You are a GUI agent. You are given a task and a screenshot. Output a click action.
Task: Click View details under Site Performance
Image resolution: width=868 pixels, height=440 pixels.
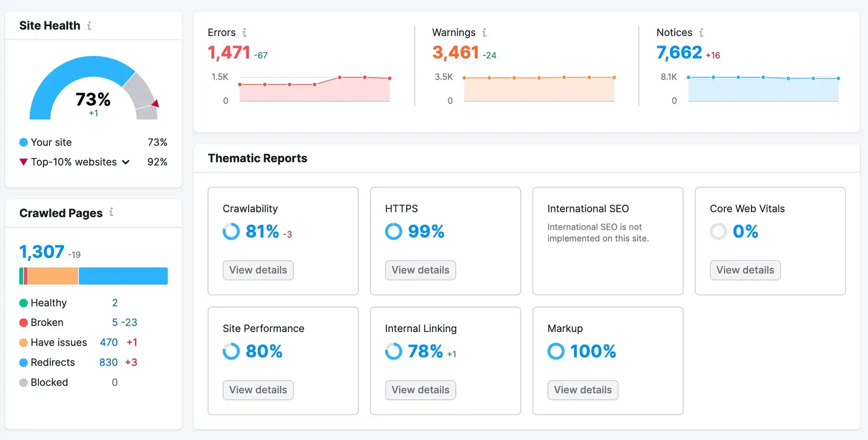[x=258, y=389]
